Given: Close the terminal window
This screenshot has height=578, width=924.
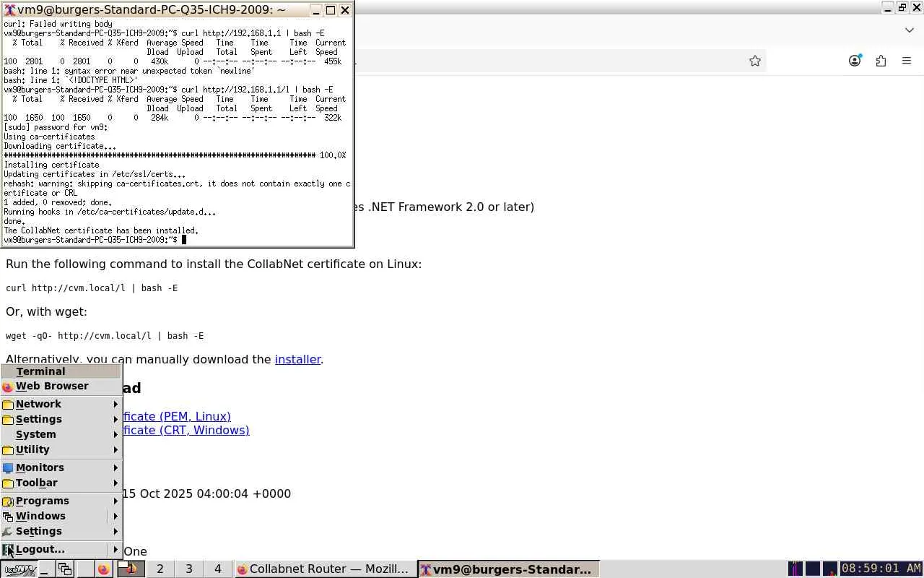Looking at the screenshot, I should 345,10.
